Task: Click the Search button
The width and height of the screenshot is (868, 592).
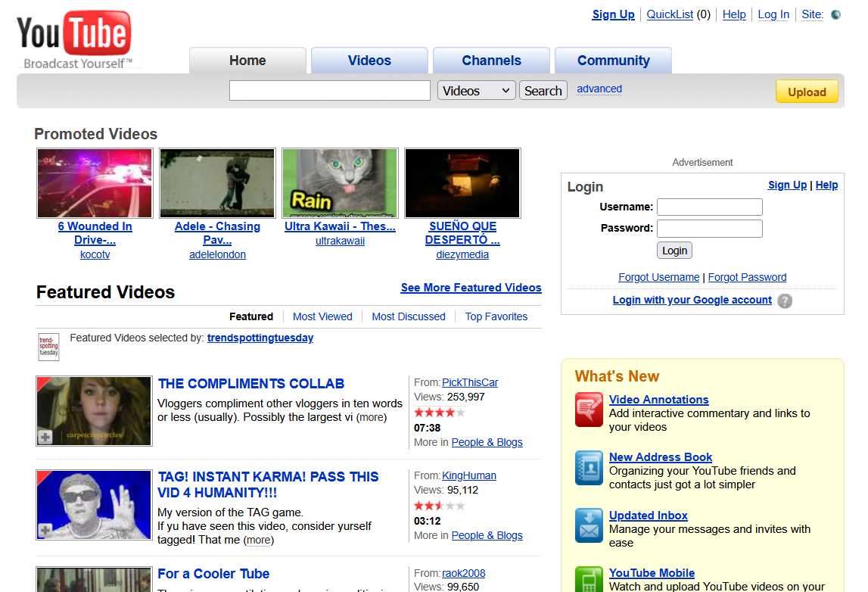Action: (543, 90)
